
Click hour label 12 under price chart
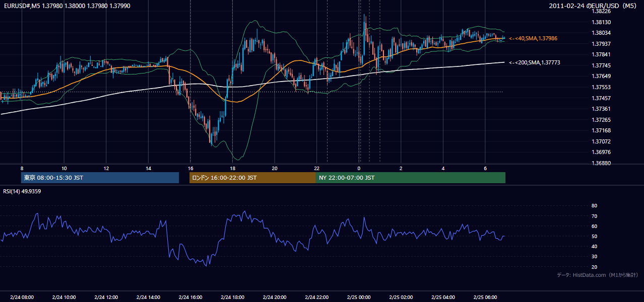click(x=106, y=168)
